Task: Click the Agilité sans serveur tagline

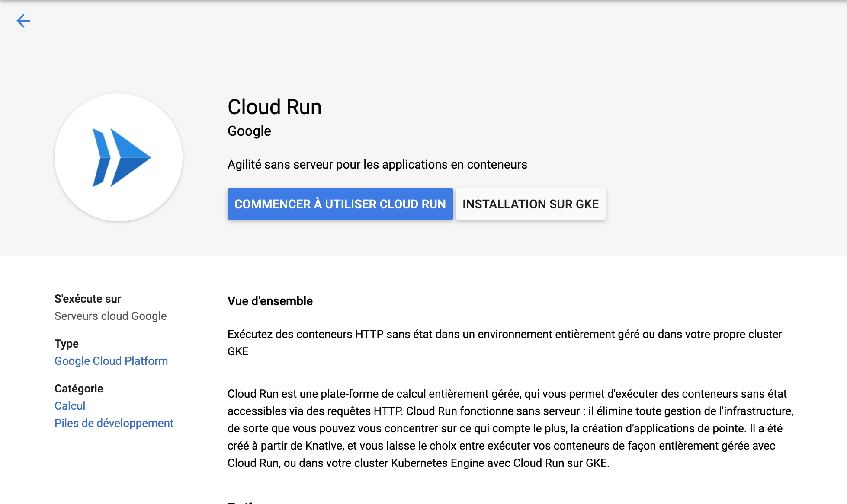Action: pos(377,165)
